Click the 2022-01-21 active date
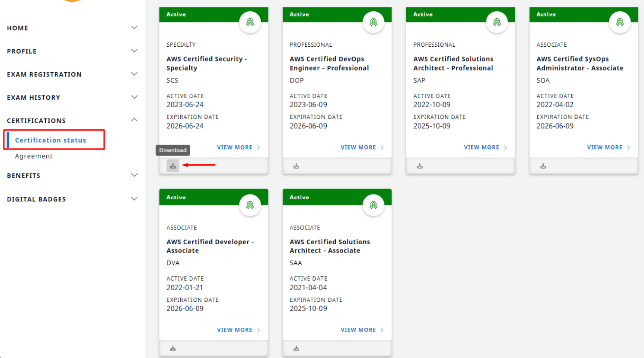 [185, 288]
